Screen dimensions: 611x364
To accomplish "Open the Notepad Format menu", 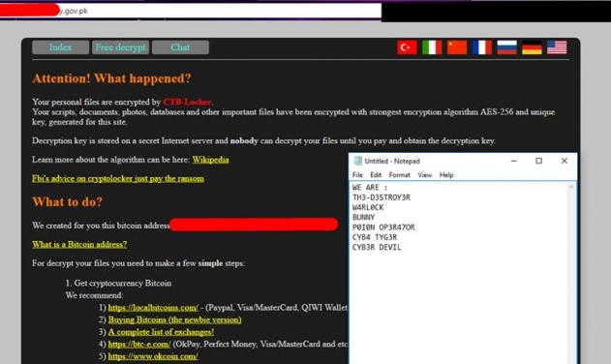I will click(399, 175).
